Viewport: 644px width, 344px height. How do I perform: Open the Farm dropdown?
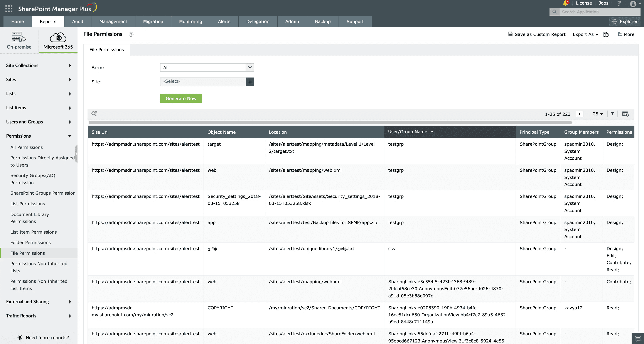coord(207,67)
